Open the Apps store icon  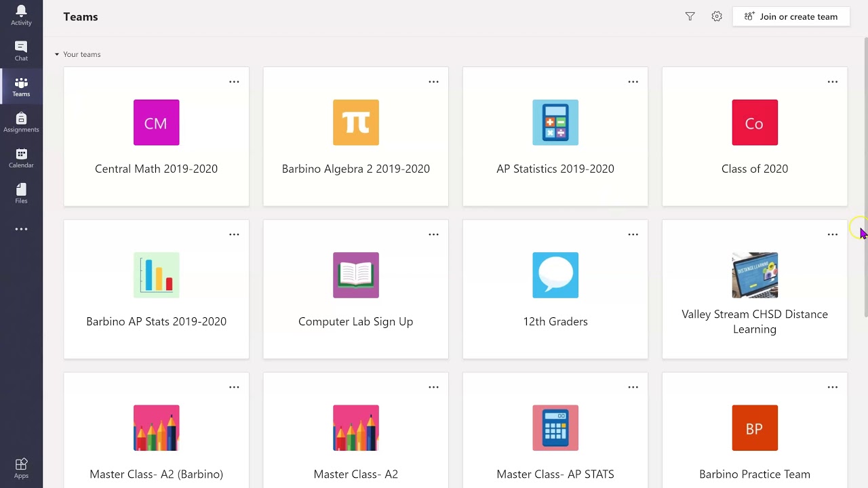21,468
